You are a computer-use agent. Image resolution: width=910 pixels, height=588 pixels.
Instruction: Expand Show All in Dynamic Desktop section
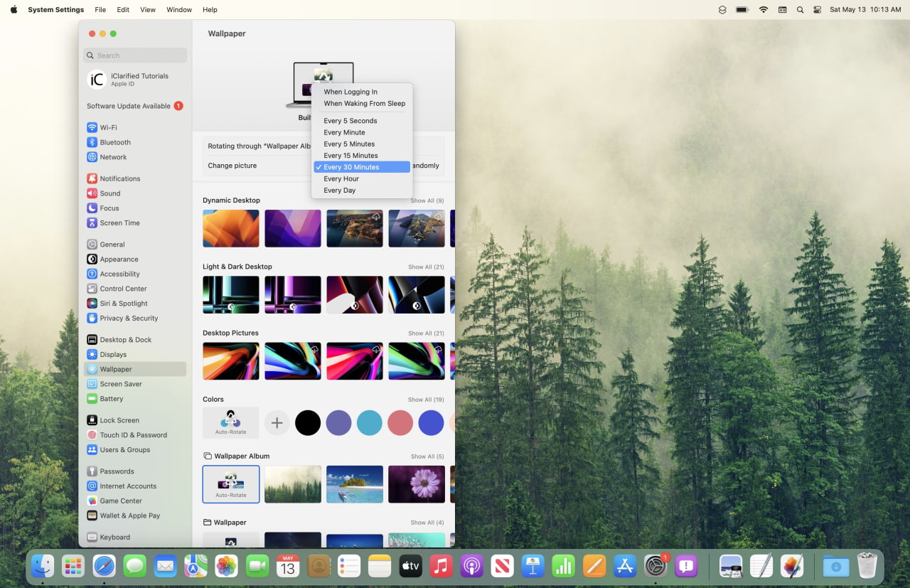click(x=427, y=201)
